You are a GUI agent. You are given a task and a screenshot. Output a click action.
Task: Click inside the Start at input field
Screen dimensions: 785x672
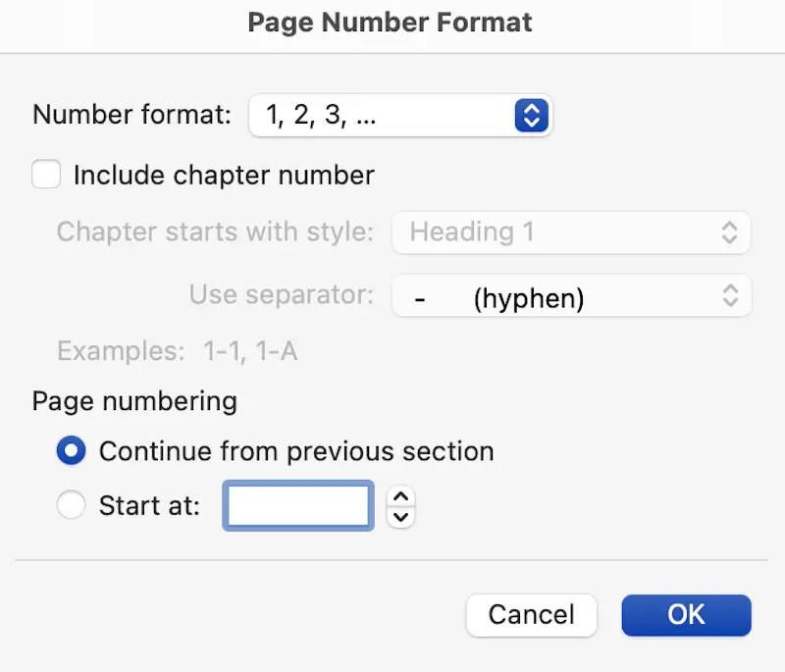pyautogui.click(x=297, y=504)
